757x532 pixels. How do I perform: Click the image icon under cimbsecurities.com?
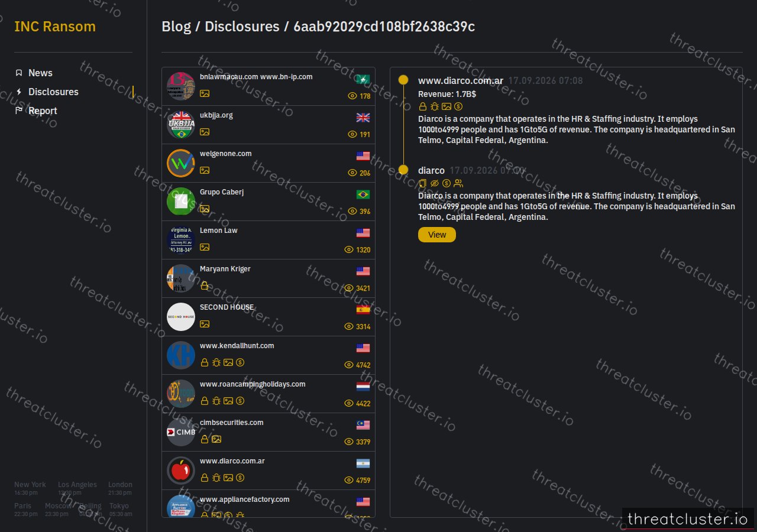[216, 439]
